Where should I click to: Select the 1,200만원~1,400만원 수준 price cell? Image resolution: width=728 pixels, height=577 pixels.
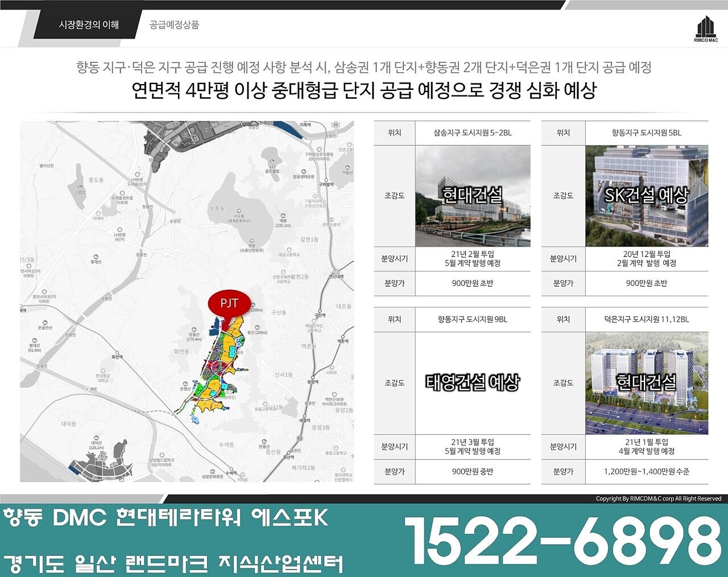pos(647,472)
